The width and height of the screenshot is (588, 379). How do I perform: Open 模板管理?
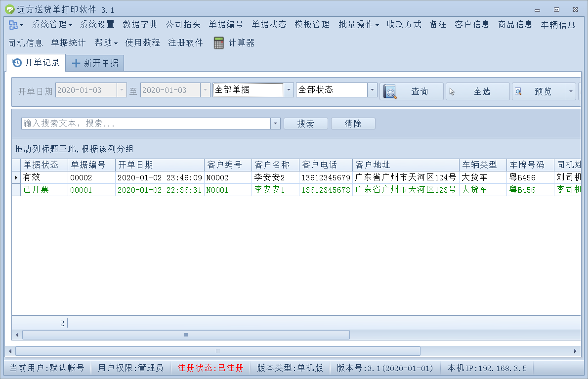(312, 25)
